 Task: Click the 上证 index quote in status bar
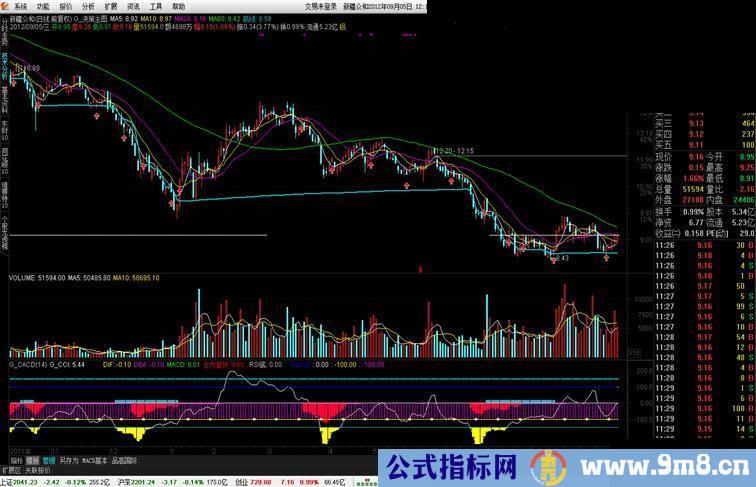pyautogui.click(x=10, y=481)
